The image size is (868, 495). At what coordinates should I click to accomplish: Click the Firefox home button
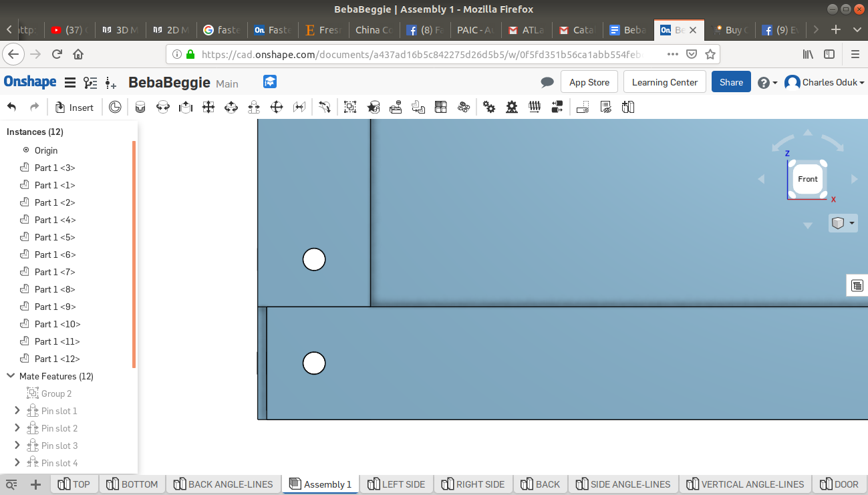pyautogui.click(x=78, y=54)
